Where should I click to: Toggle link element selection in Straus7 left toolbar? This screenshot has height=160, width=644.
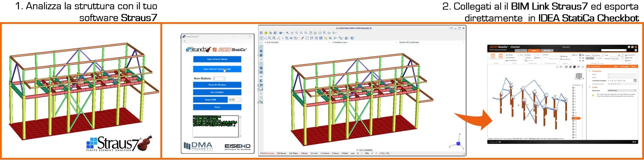coord(261,59)
